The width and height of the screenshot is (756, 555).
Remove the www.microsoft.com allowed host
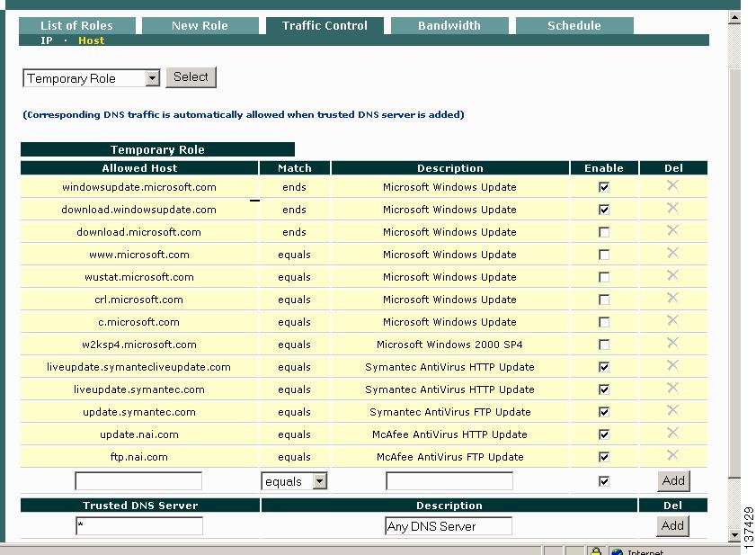[x=672, y=254]
